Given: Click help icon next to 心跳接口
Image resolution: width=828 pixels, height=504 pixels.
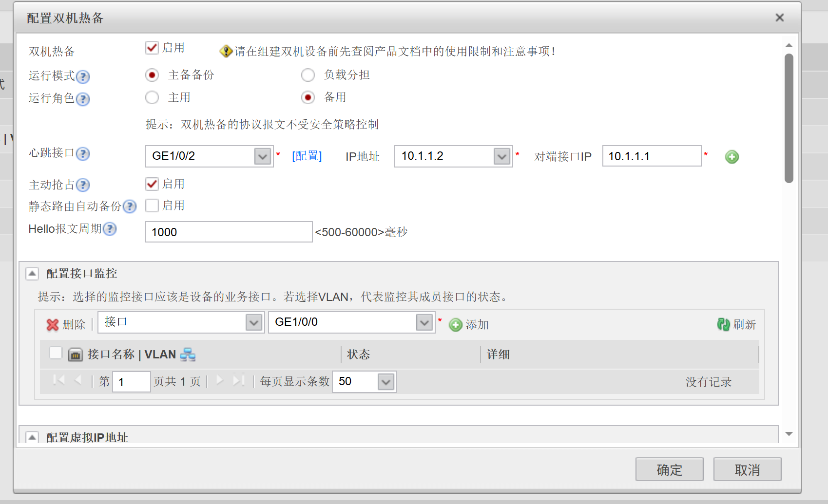Looking at the screenshot, I should 83,154.
